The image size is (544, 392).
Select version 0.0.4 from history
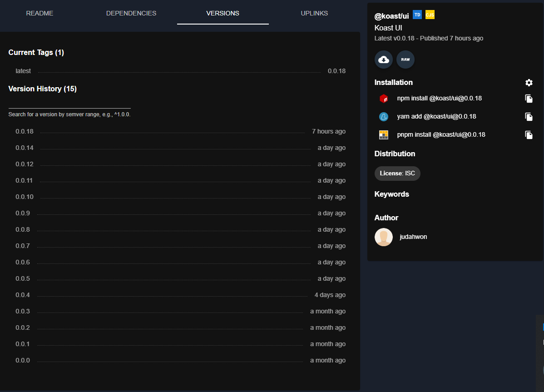[23, 295]
